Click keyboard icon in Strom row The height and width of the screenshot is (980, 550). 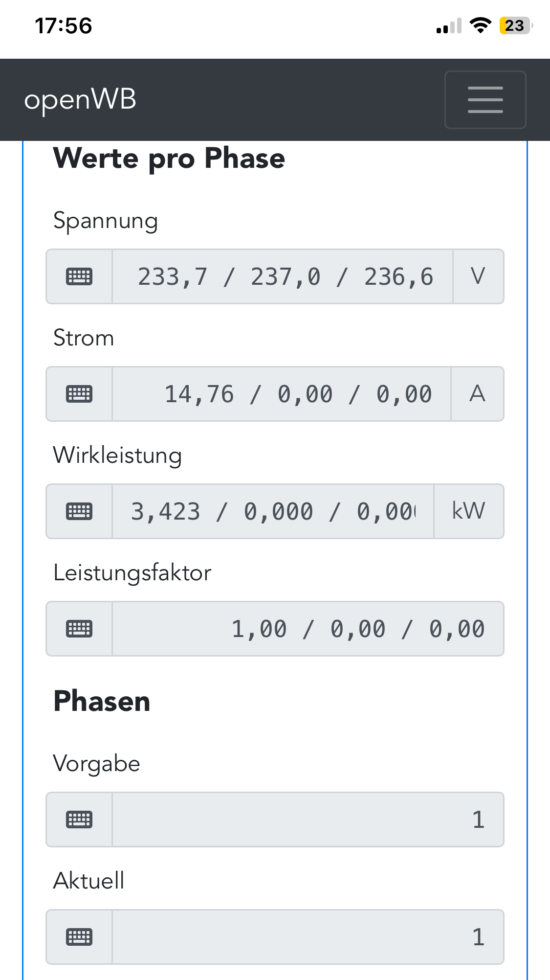[x=79, y=394]
